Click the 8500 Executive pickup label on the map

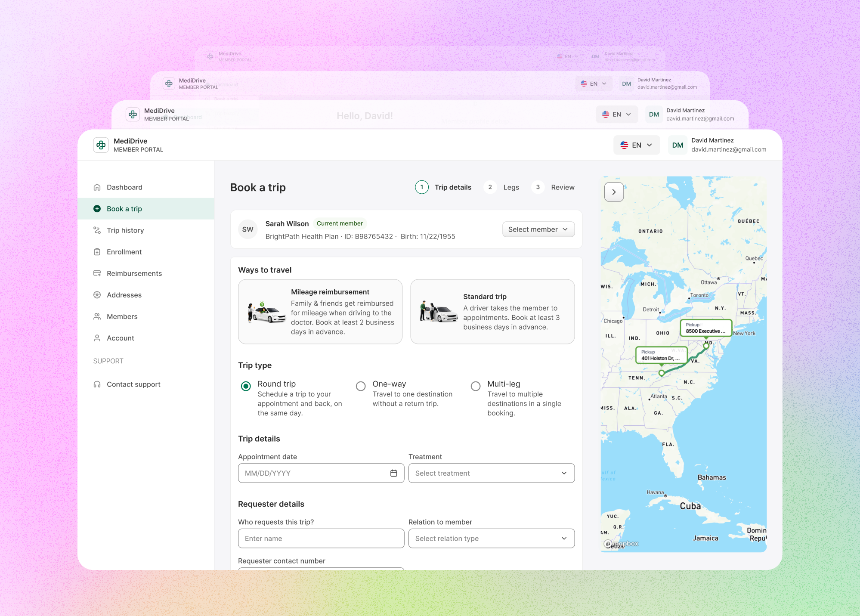pos(706,328)
